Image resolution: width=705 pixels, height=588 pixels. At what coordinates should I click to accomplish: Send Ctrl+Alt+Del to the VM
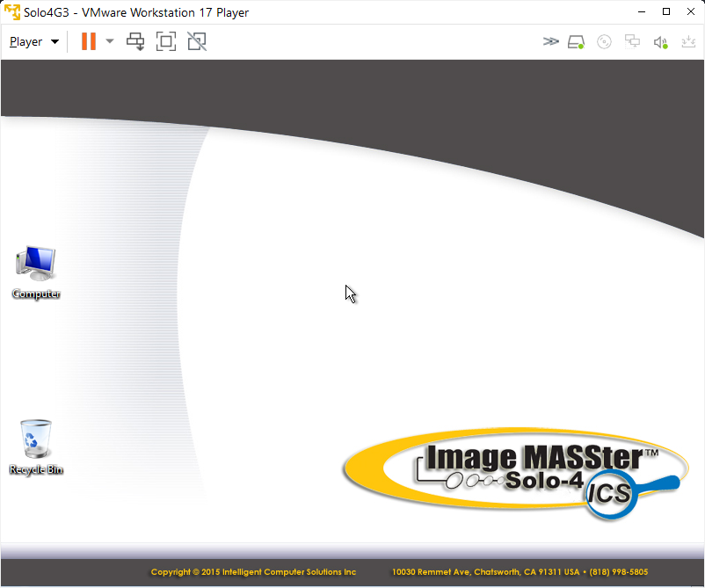tap(136, 41)
